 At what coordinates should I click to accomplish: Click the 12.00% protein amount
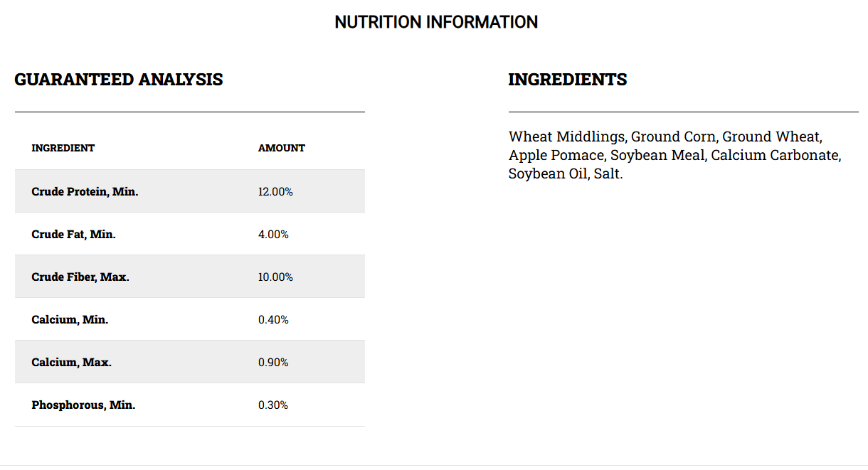click(275, 191)
